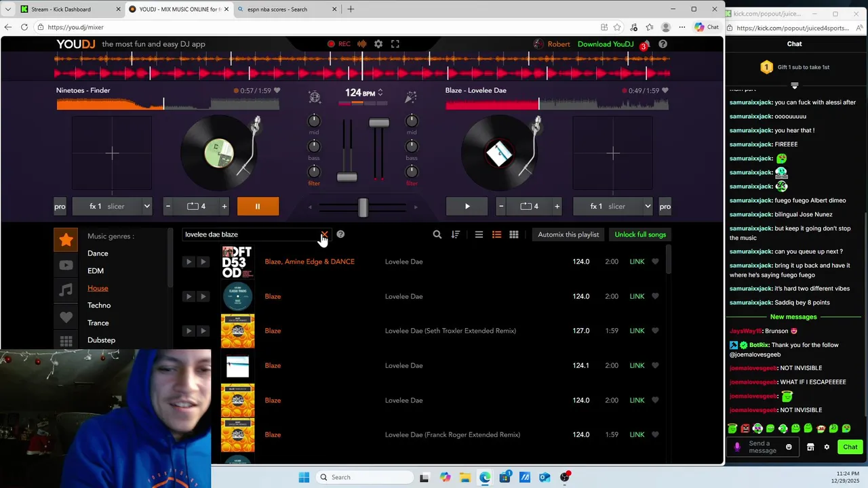This screenshot has height=488, width=868.
Task: Favorite the Ninetoes - Finder track heart
Action: pyautogui.click(x=277, y=91)
